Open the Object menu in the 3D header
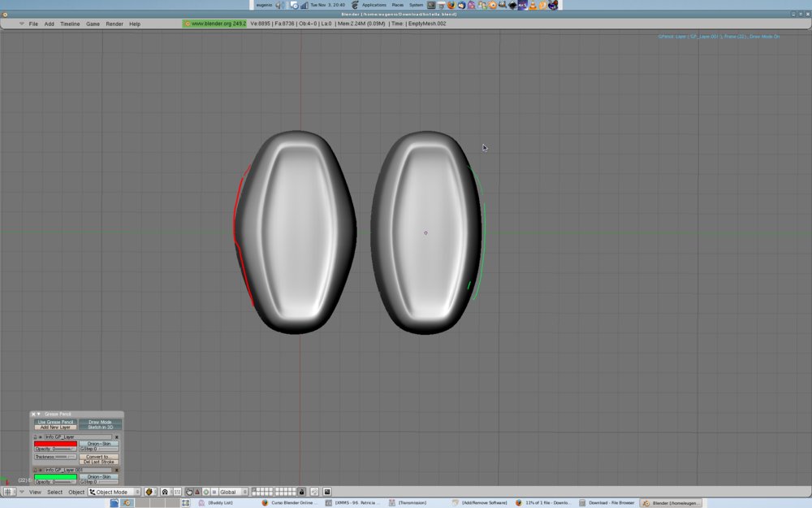The width and height of the screenshot is (812, 508). point(76,492)
